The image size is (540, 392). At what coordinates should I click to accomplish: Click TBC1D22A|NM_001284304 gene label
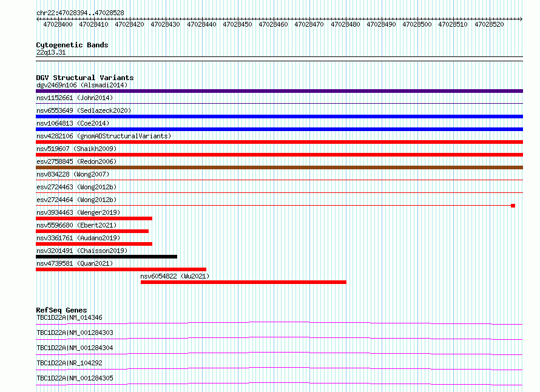pos(75,348)
